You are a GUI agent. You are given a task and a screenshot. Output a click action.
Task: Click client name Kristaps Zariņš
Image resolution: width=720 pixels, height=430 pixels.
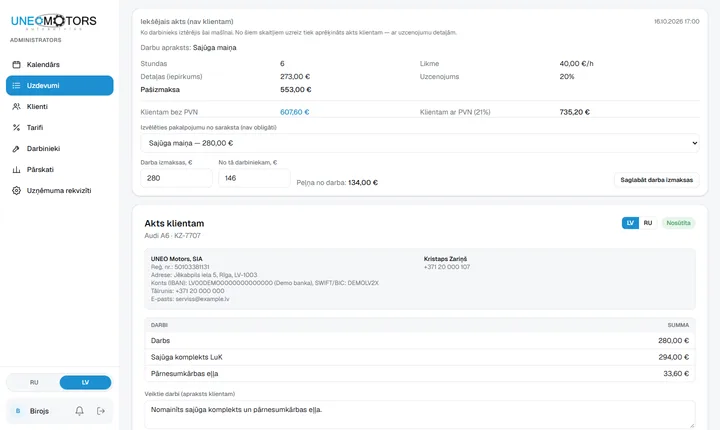tap(445, 259)
